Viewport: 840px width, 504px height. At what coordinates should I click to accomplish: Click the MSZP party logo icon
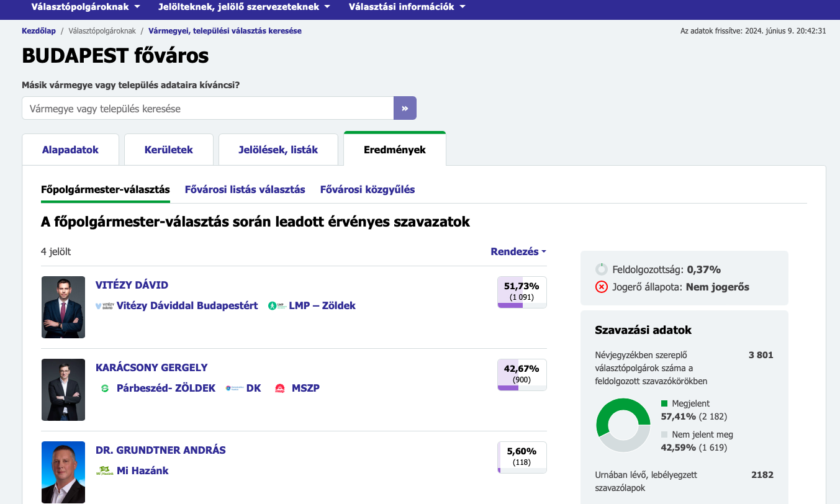click(279, 388)
